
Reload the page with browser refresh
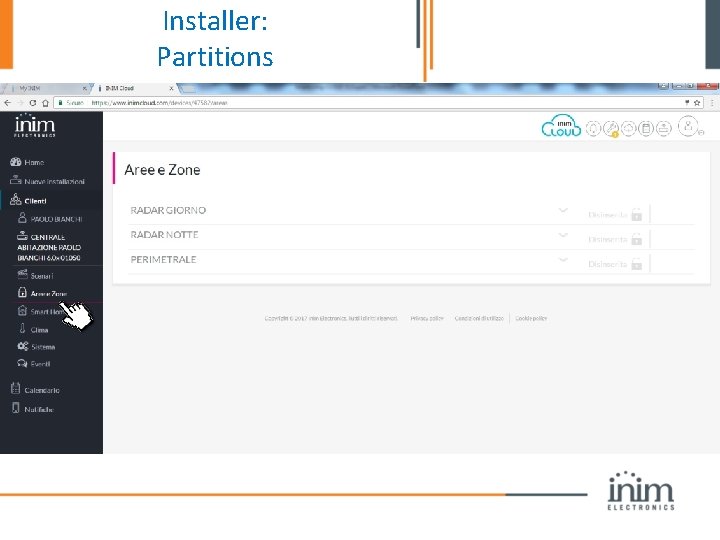[x=33, y=103]
